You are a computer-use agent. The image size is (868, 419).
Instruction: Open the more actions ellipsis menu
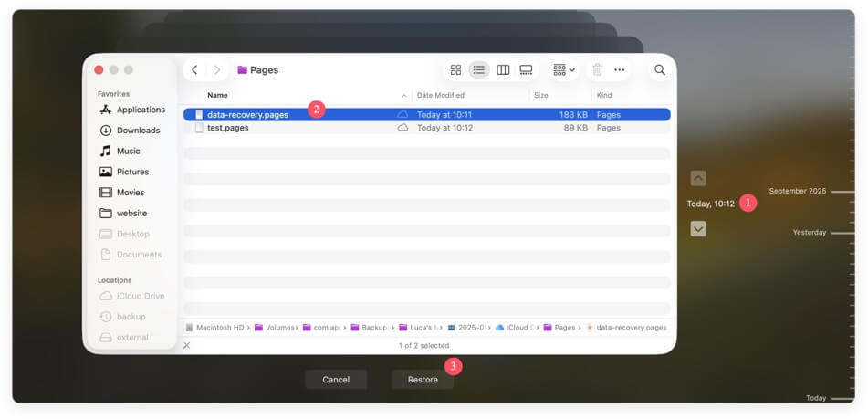point(620,69)
